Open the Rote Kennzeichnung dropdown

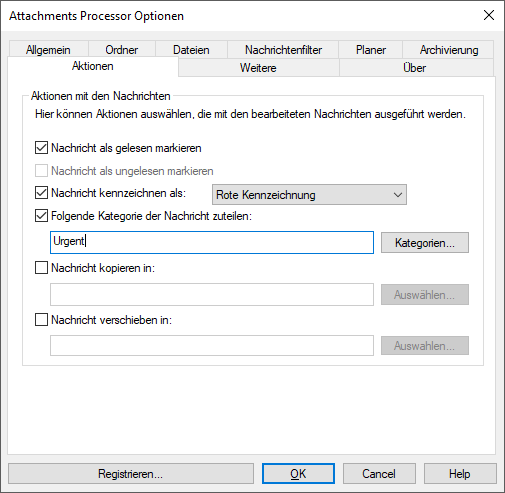[x=309, y=195]
